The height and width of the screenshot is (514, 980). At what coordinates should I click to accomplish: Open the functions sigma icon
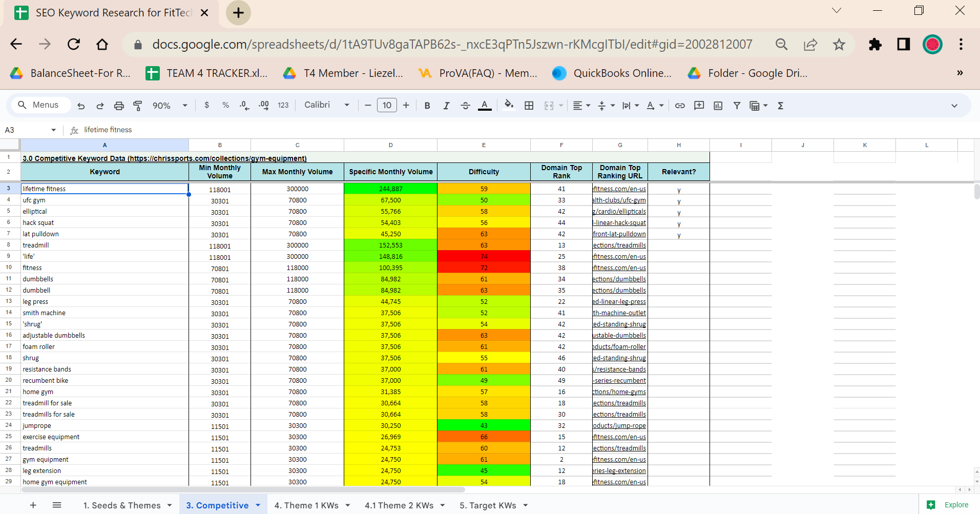780,106
